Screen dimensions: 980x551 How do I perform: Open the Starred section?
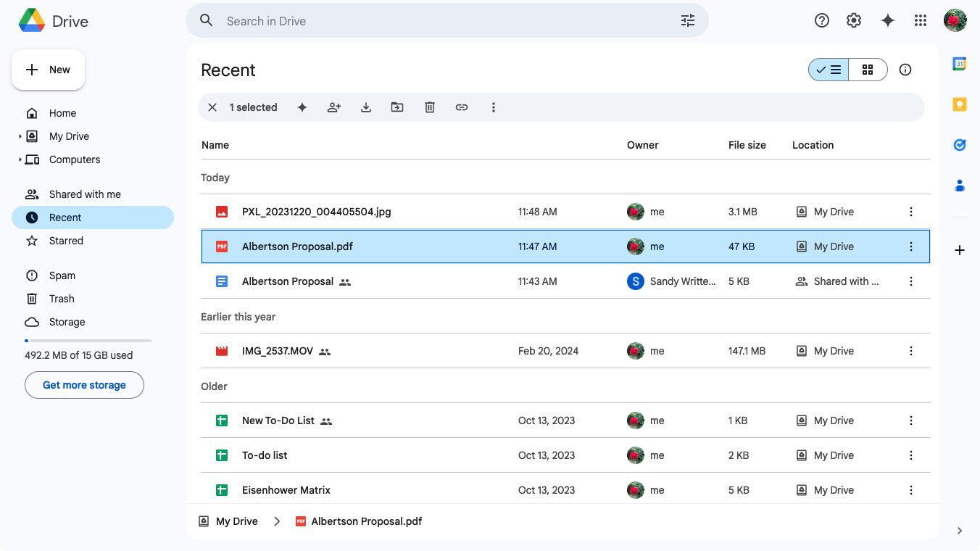pos(66,241)
